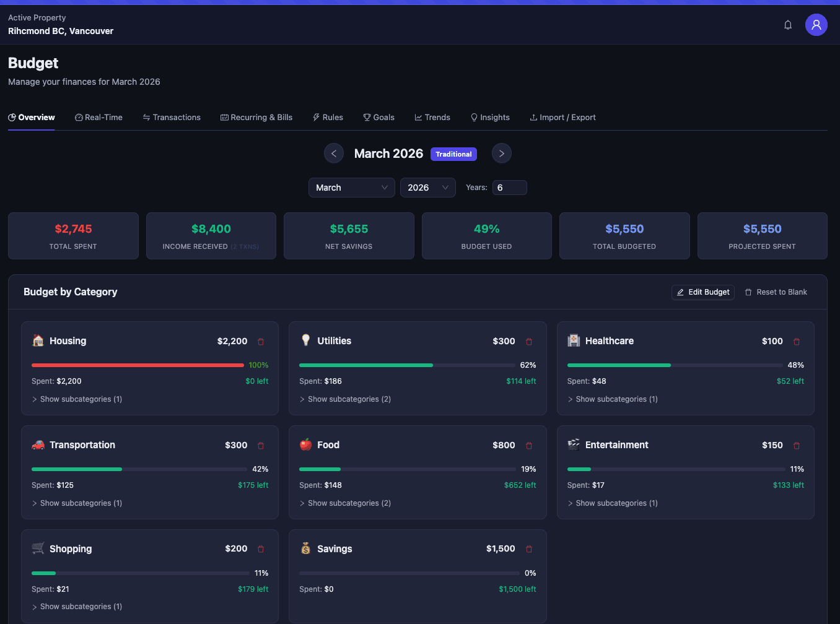Advance to next month arrow
Image resolution: width=840 pixels, height=624 pixels.
(x=501, y=154)
